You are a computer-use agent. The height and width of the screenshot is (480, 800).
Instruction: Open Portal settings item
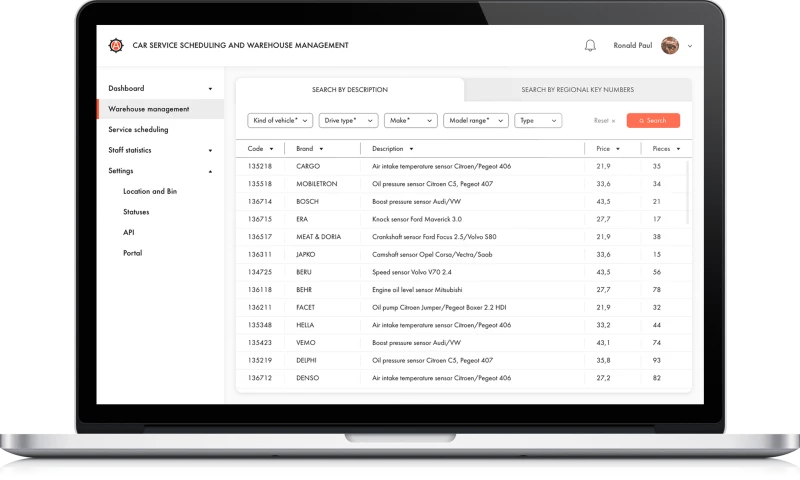[133, 253]
